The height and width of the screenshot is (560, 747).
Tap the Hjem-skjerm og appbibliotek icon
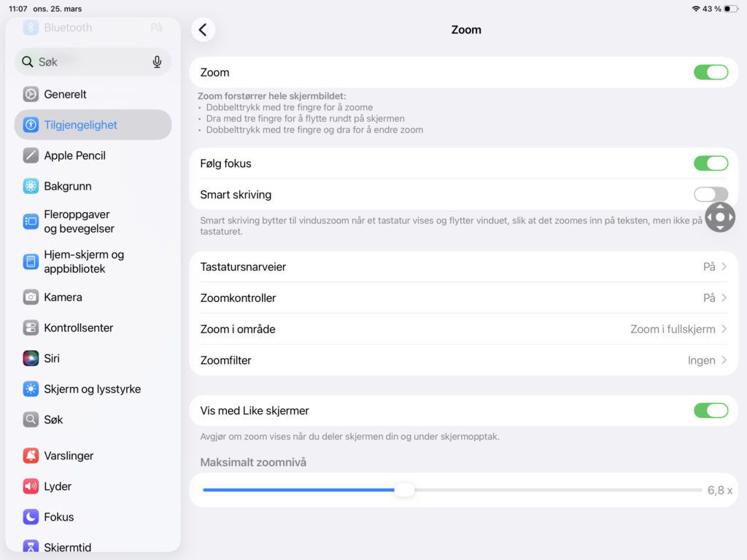(31, 262)
